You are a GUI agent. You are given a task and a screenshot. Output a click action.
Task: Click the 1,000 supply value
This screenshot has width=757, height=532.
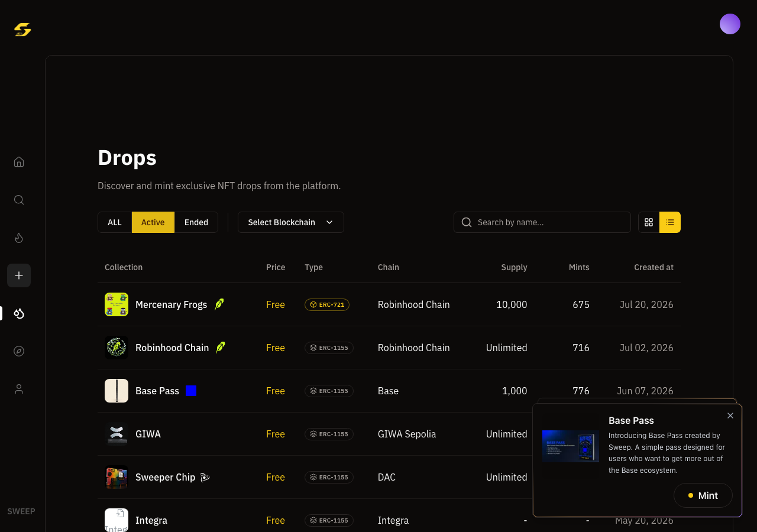click(515, 391)
